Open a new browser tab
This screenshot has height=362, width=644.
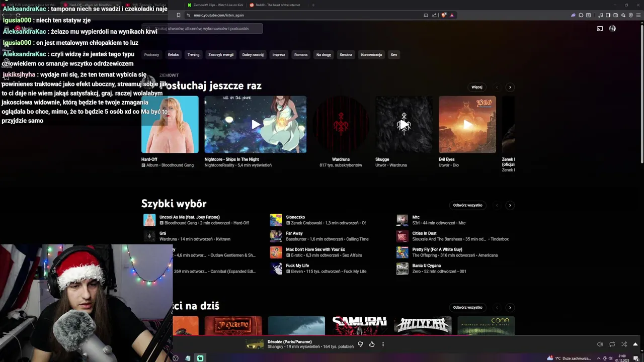[x=313, y=5]
